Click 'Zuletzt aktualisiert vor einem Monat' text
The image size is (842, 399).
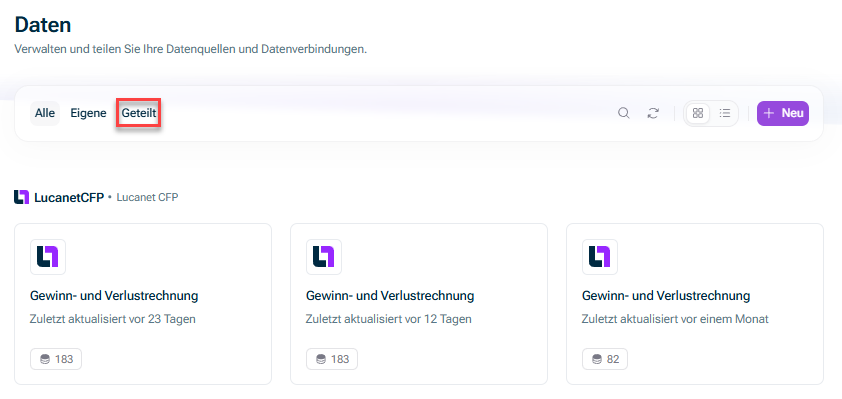tap(676, 319)
